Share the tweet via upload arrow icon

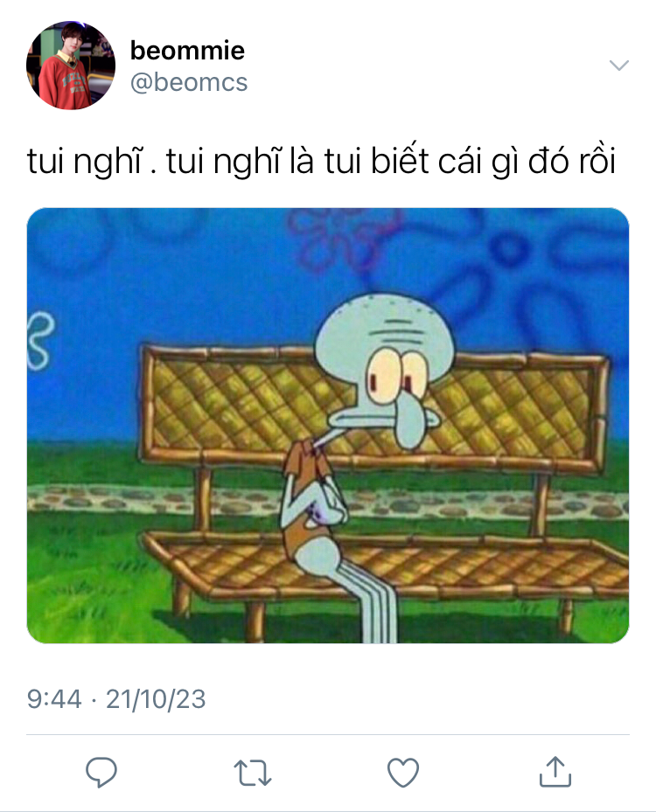[x=555, y=772]
